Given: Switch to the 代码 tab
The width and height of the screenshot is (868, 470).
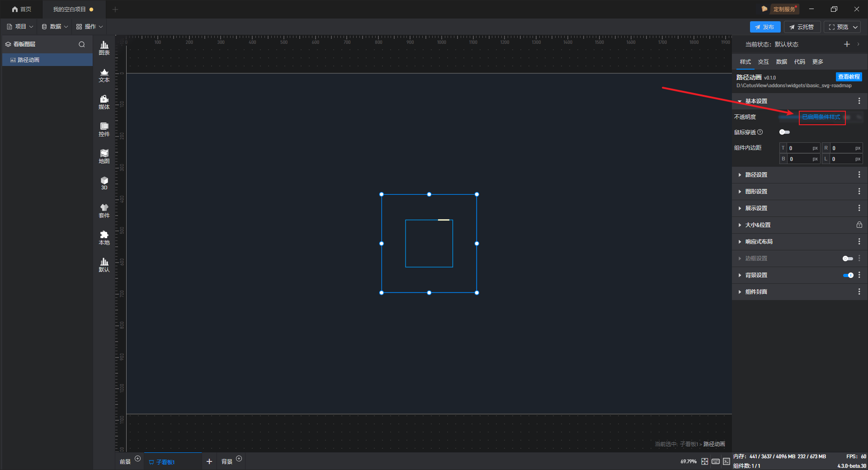Looking at the screenshot, I should (799, 62).
